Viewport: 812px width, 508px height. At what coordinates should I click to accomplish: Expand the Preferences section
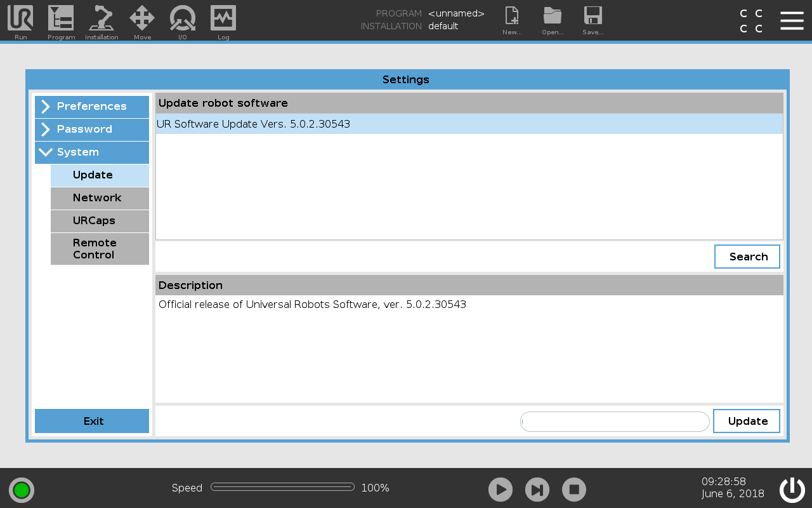92,107
